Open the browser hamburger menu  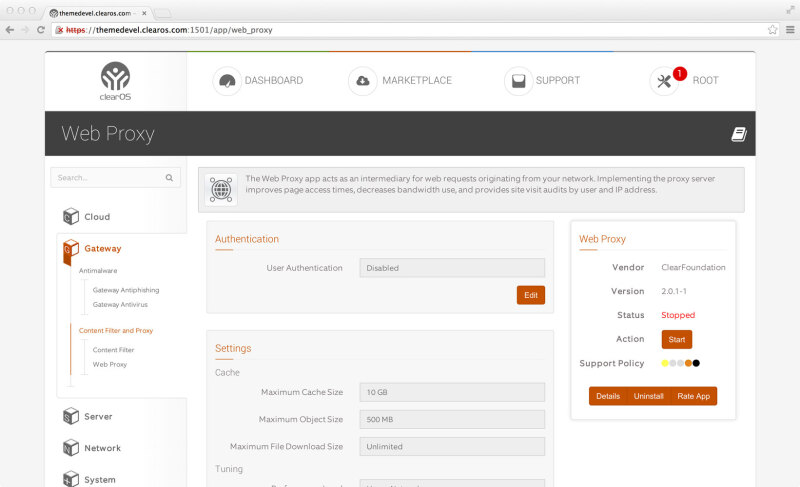pyautogui.click(x=790, y=30)
